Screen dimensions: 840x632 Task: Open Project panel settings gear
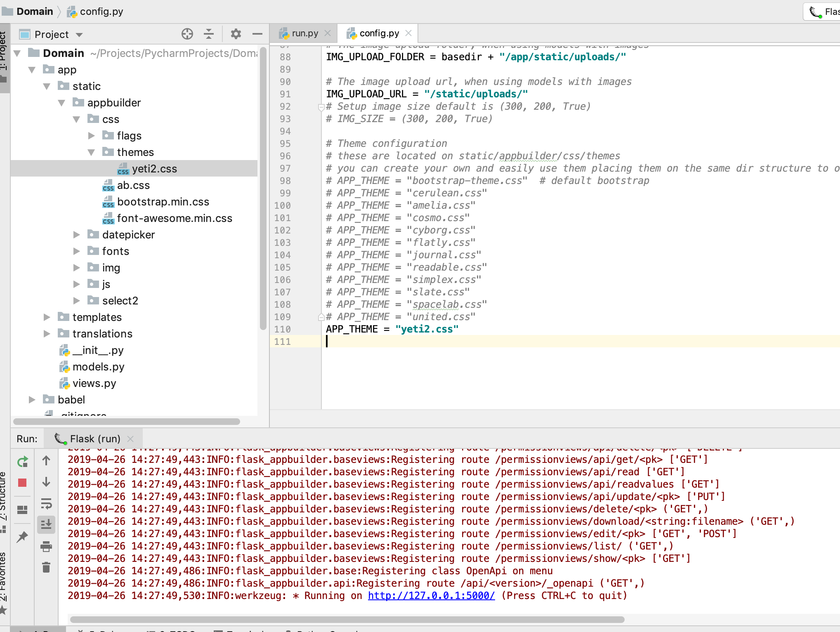236,34
